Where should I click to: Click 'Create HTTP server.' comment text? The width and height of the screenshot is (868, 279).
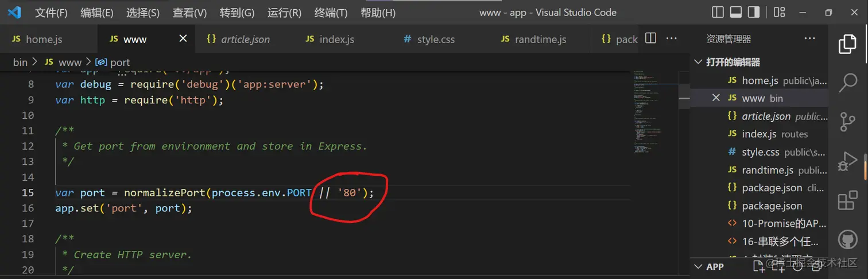click(133, 254)
